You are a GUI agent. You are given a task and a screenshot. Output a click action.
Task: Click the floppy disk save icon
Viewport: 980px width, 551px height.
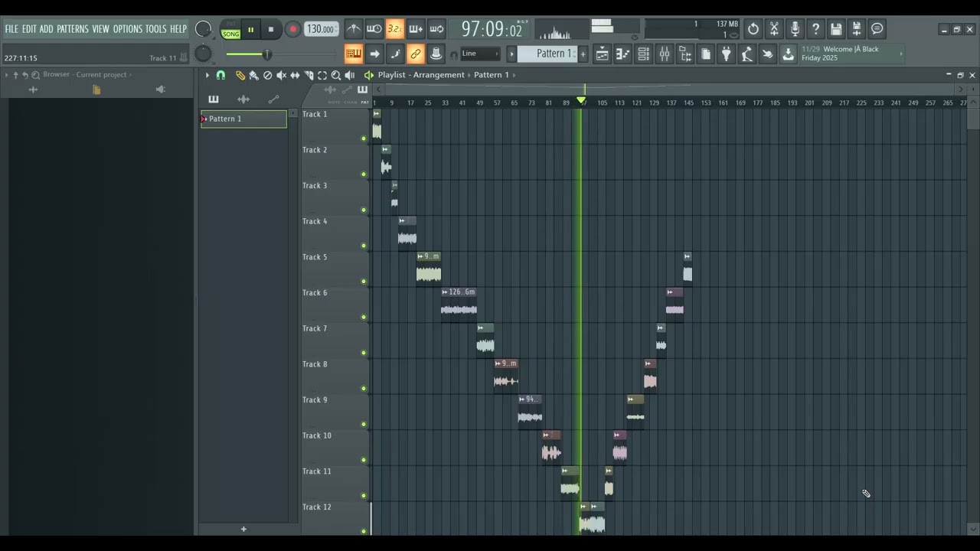pyautogui.click(x=836, y=29)
